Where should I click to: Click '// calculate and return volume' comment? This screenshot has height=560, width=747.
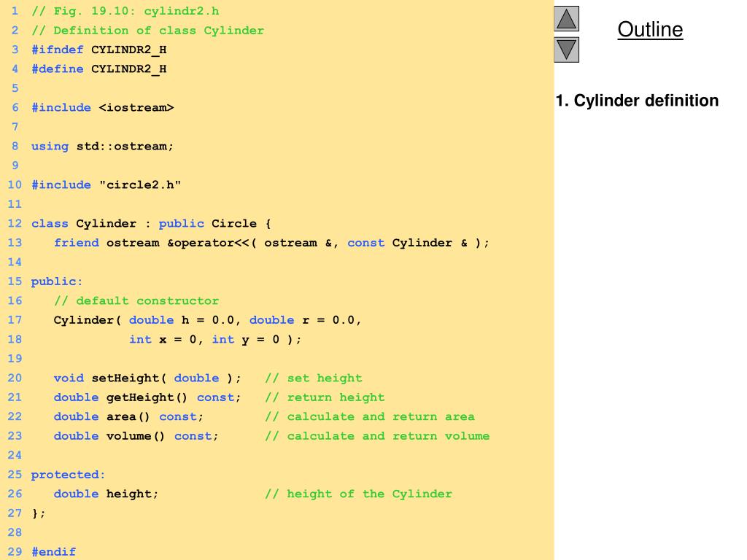coord(377,436)
